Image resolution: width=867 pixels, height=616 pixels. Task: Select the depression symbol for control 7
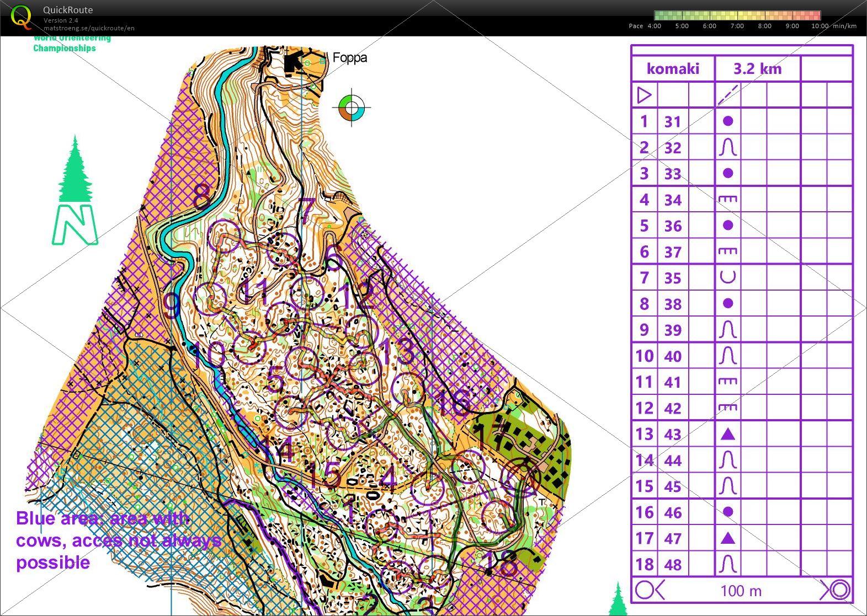click(728, 277)
